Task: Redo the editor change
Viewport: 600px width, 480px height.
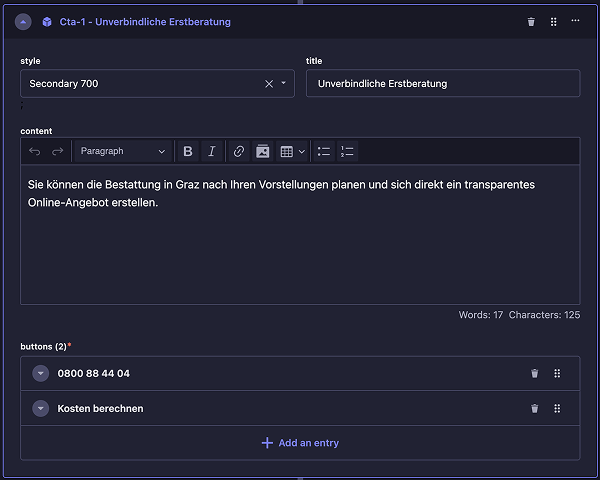Action: [57, 151]
